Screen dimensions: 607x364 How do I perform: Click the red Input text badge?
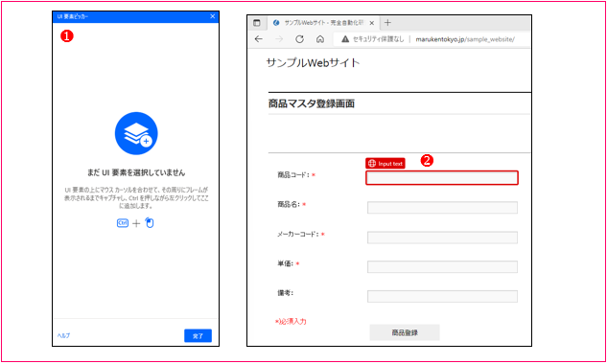(385, 163)
